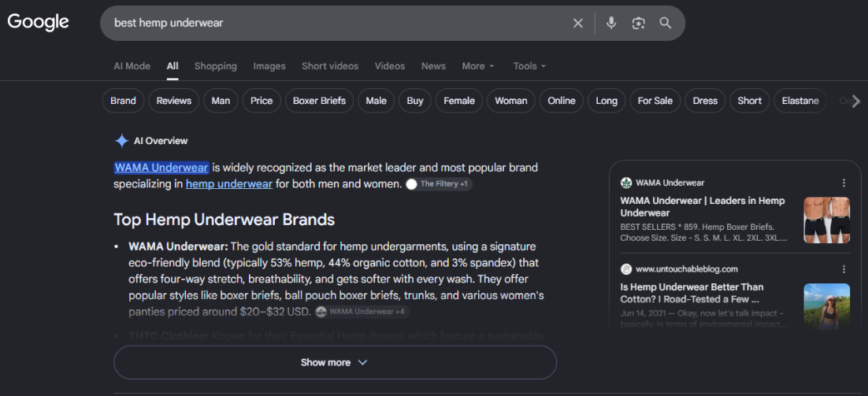Click the boxer briefs thumbnail image
This screenshot has width=868, height=396.
826,220
